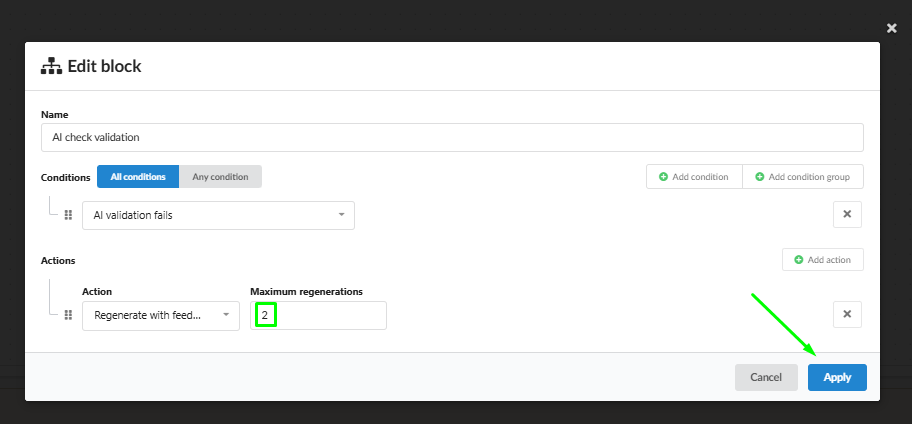Click the green plus on Add condition group
The image size is (912, 424).
(x=759, y=177)
